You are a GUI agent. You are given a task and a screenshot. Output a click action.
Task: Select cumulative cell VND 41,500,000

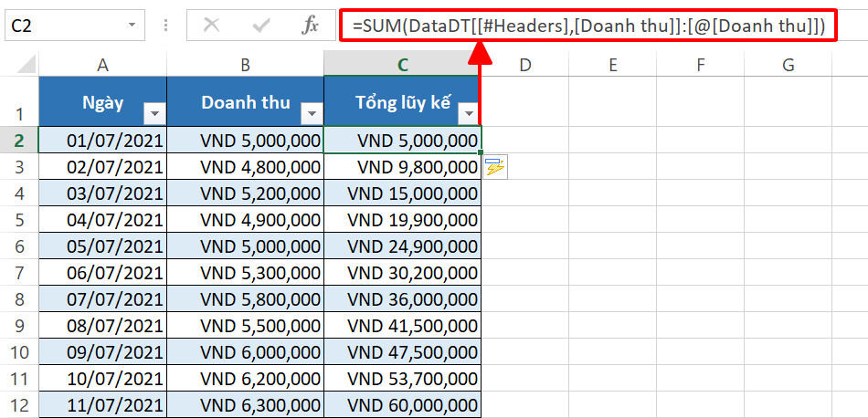coord(402,326)
